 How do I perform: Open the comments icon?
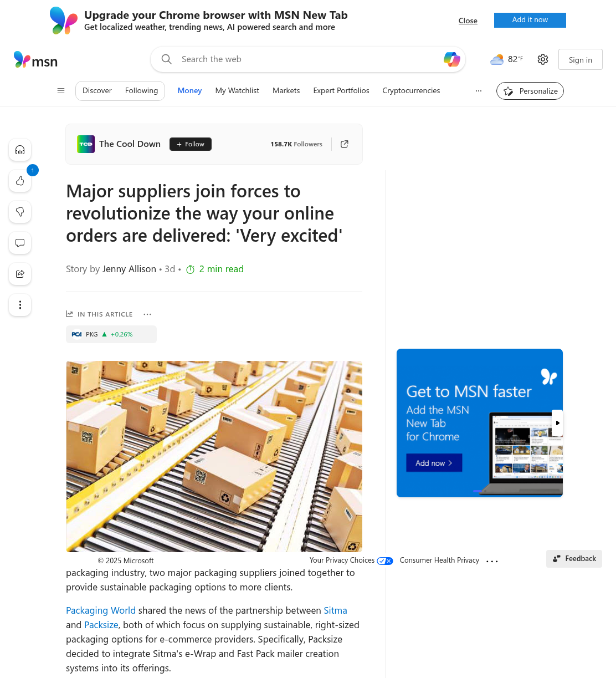pyautogui.click(x=20, y=243)
